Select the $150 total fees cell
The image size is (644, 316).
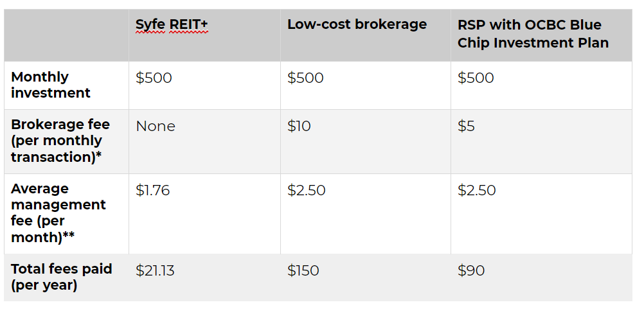tap(366, 277)
